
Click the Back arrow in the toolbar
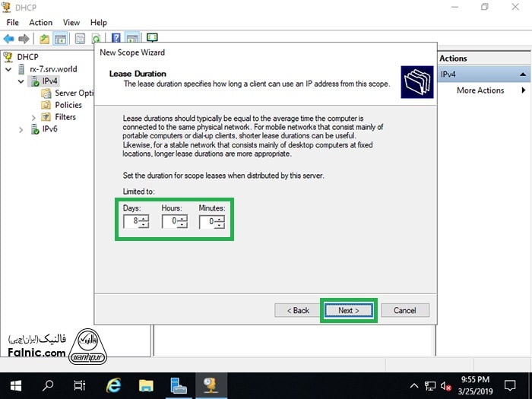click(x=9, y=38)
